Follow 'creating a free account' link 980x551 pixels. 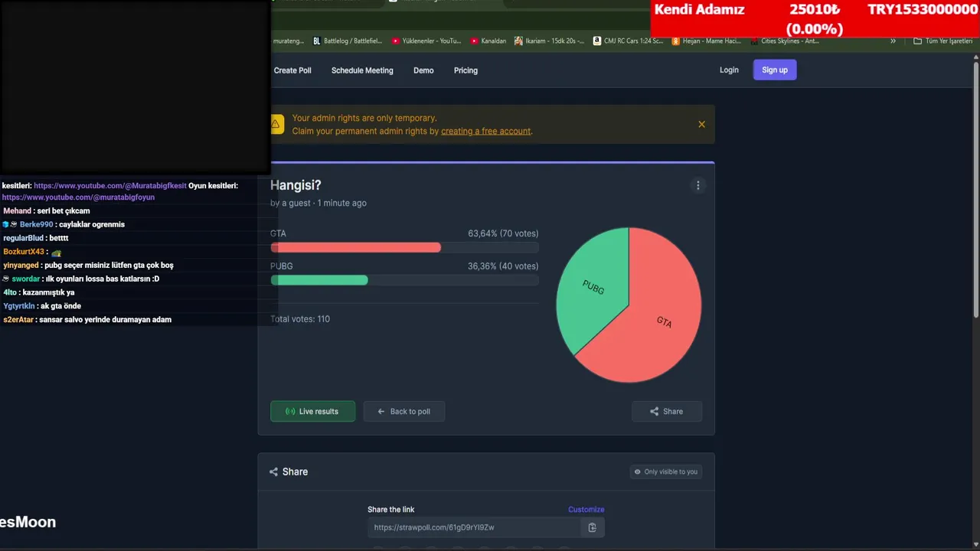(x=485, y=131)
